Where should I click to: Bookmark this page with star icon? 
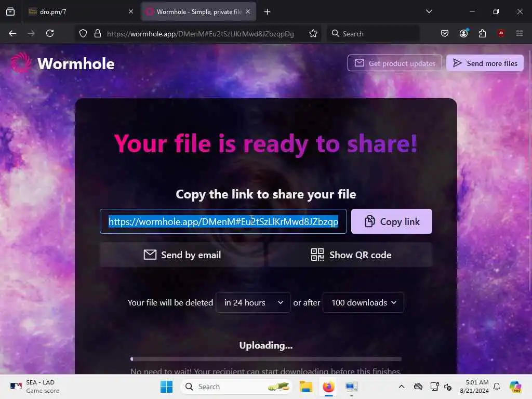313,33
